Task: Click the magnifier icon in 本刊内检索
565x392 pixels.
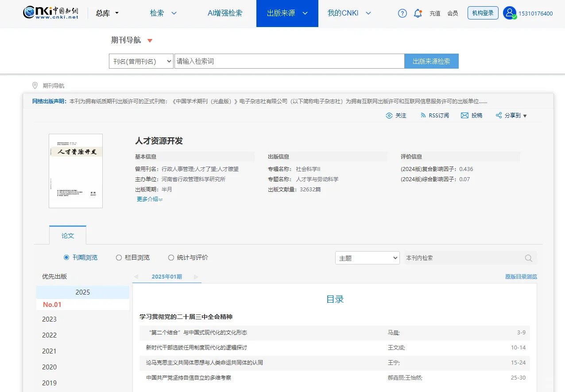Action: (x=528, y=258)
